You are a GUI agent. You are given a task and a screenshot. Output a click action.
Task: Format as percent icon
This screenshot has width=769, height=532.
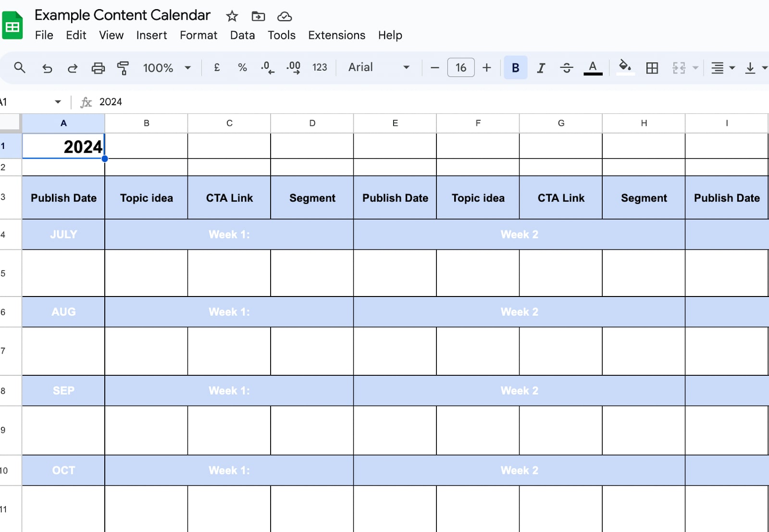(x=242, y=68)
